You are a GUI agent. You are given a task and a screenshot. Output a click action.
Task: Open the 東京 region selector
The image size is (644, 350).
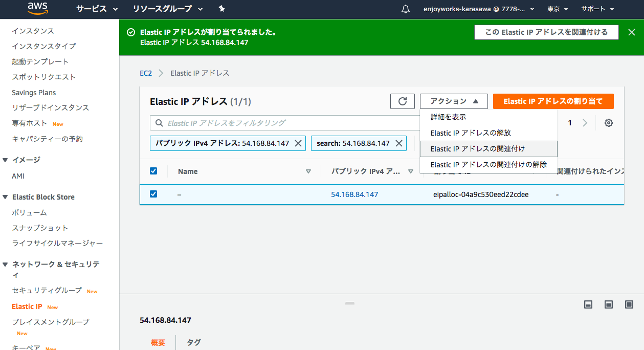tap(558, 9)
